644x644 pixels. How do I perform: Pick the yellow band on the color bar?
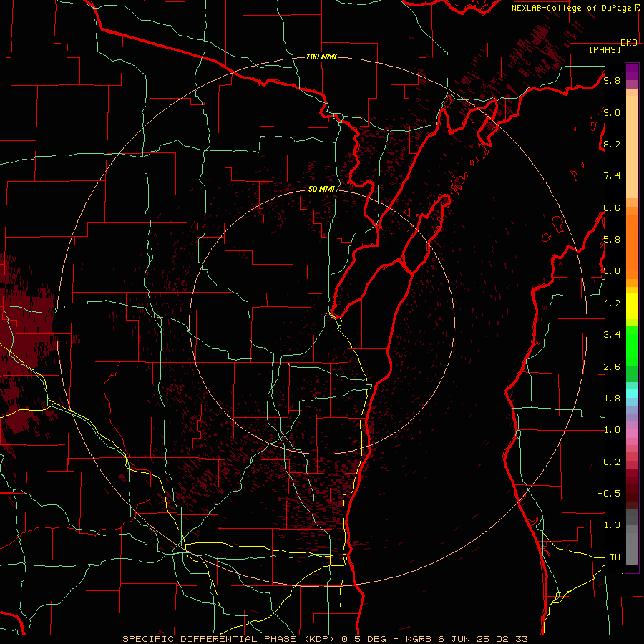(x=632, y=306)
